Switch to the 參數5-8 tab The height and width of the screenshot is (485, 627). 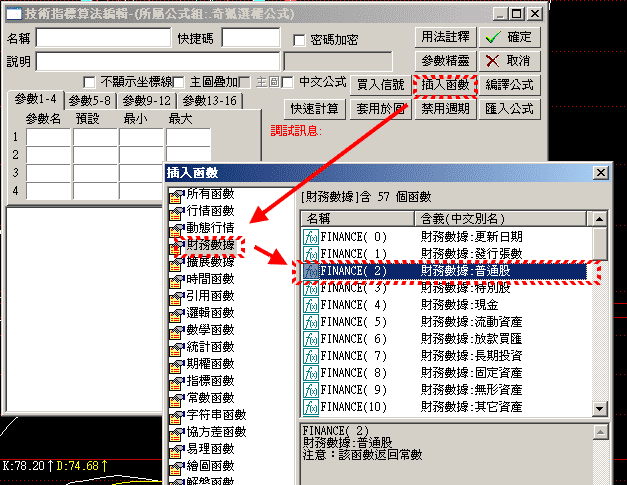(x=91, y=101)
